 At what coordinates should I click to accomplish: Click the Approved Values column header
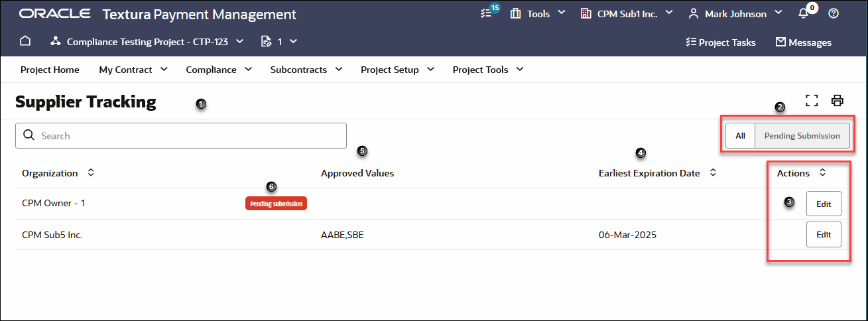[357, 173]
